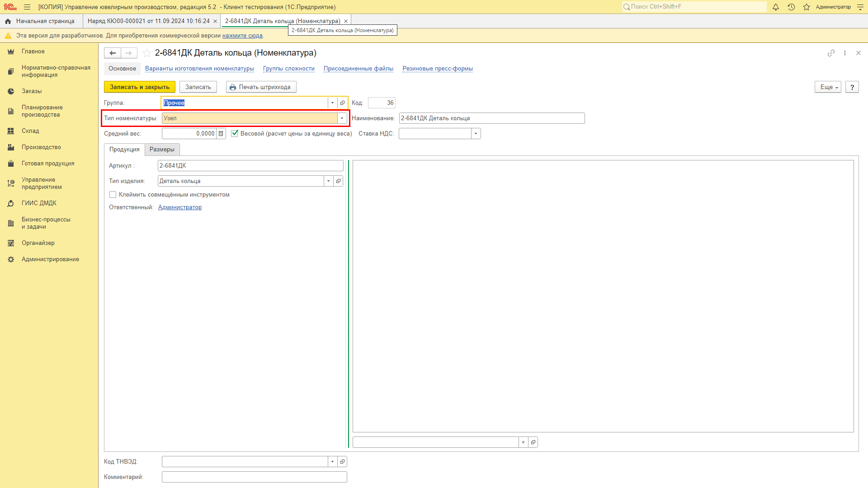Open Бизнес-процессы и задачи section
Screen dimensions: 868x488
click(x=49, y=223)
